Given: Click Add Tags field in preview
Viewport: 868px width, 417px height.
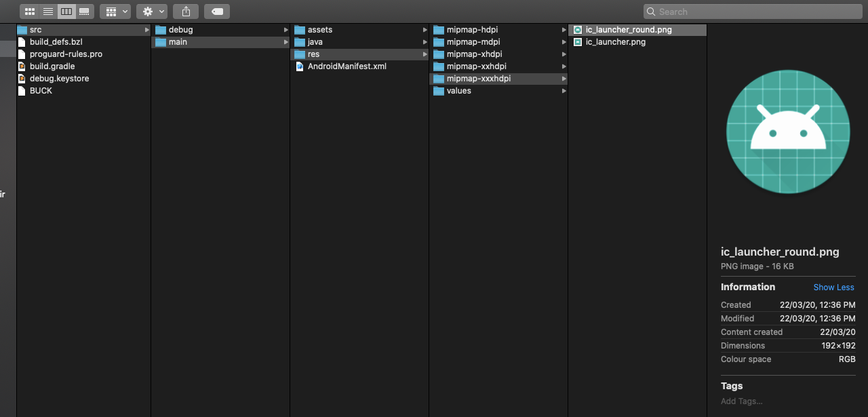Looking at the screenshot, I should coord(741,401).
